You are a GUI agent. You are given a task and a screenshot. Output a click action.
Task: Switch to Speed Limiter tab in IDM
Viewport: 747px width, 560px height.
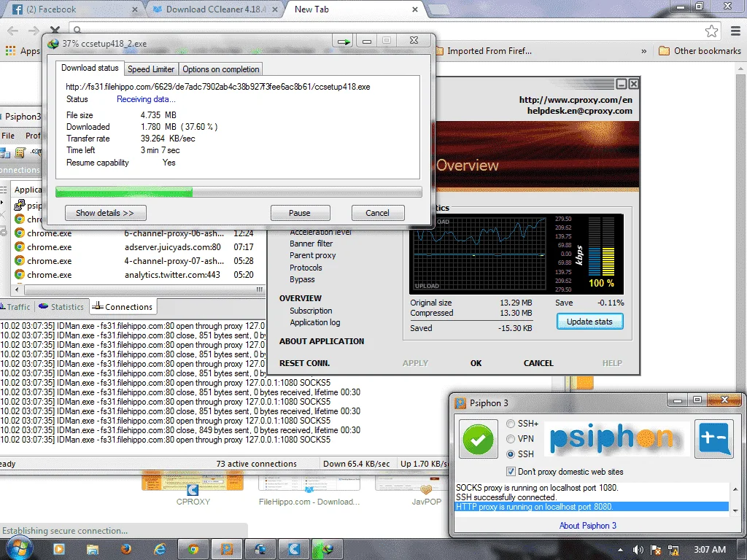coord(151,69)
